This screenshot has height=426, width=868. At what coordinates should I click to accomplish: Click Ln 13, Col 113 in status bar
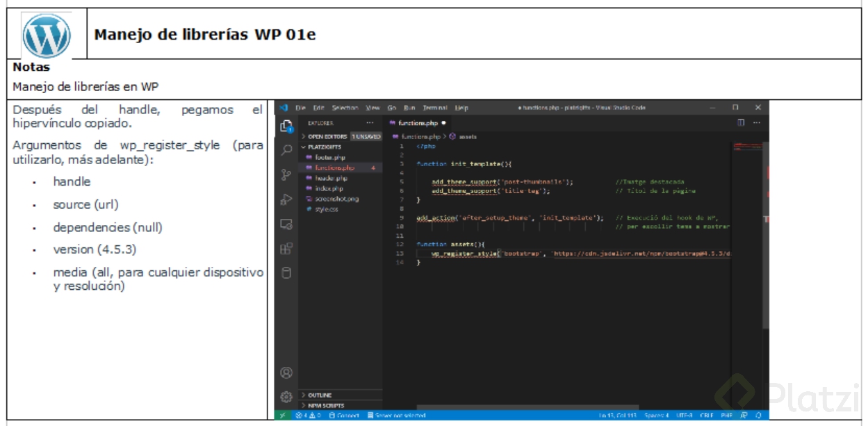click(618, 416)
